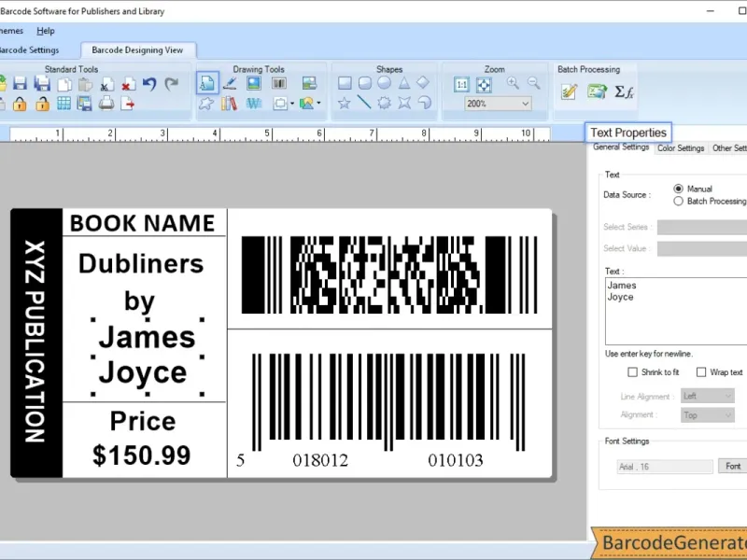Select the Rounded Rectangle shape
The height and width of the screenshot is (560, 747).
pyautogui.click(x=365, y=83)
